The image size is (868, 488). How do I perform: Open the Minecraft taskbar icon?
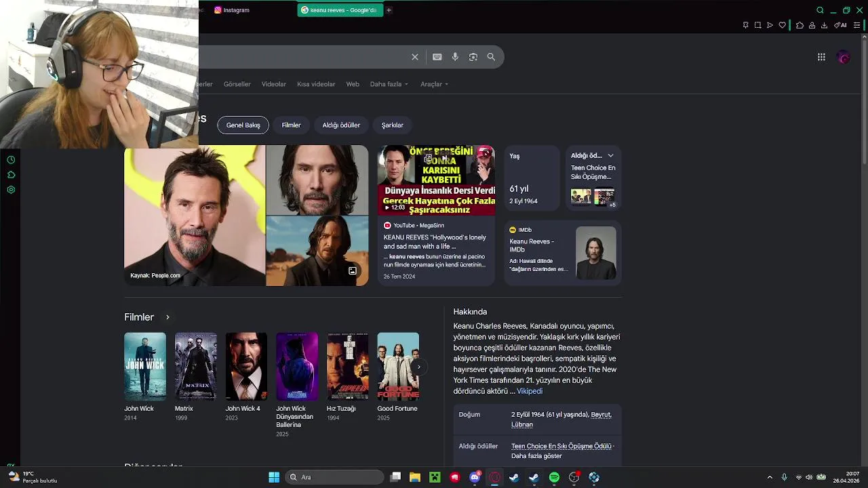click(435, 477)
